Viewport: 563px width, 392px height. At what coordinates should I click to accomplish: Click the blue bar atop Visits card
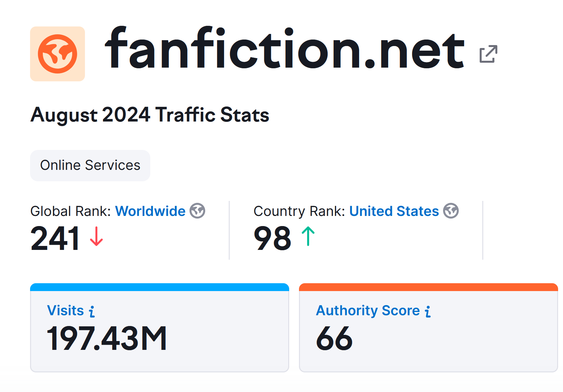(x=159, y=287)
